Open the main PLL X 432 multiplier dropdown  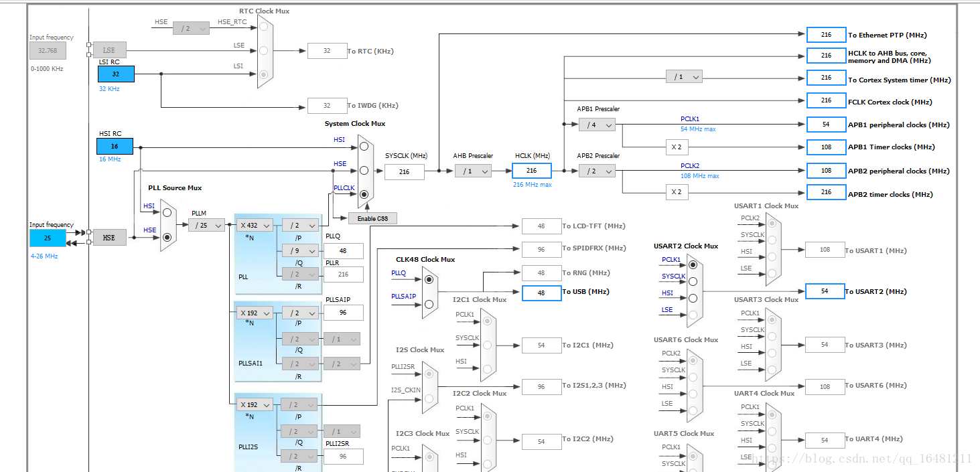(x=255, y=225)
